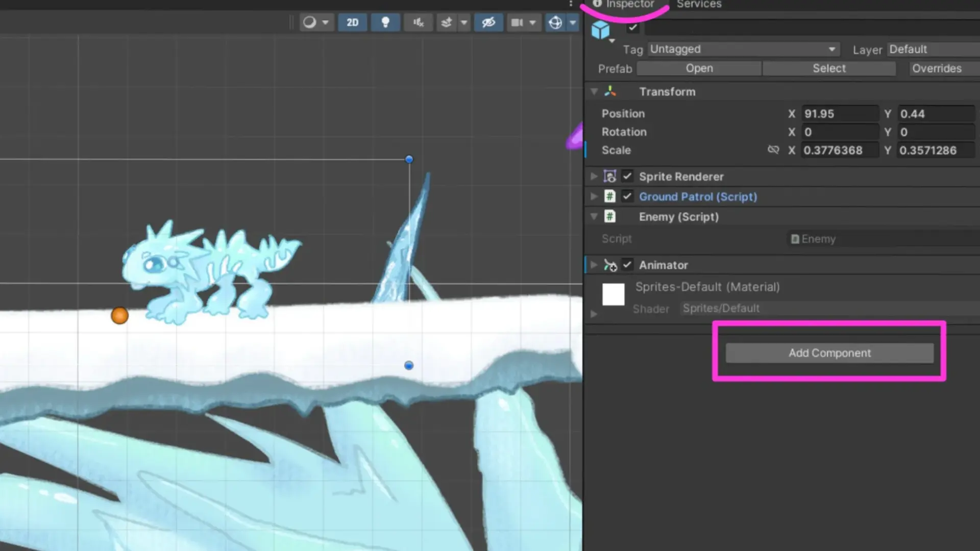Open effects dropdown arrow next to fx icon
Screen dimensions: 980x551
coord(464,22)
